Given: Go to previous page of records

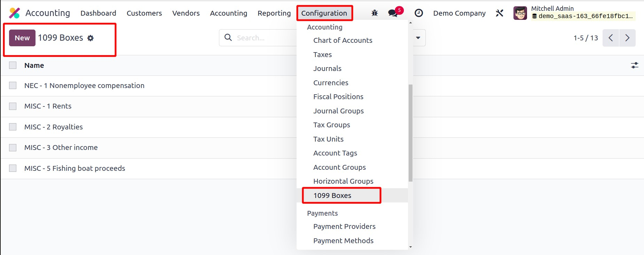Looking at the screenshot, I should [611, 38].
